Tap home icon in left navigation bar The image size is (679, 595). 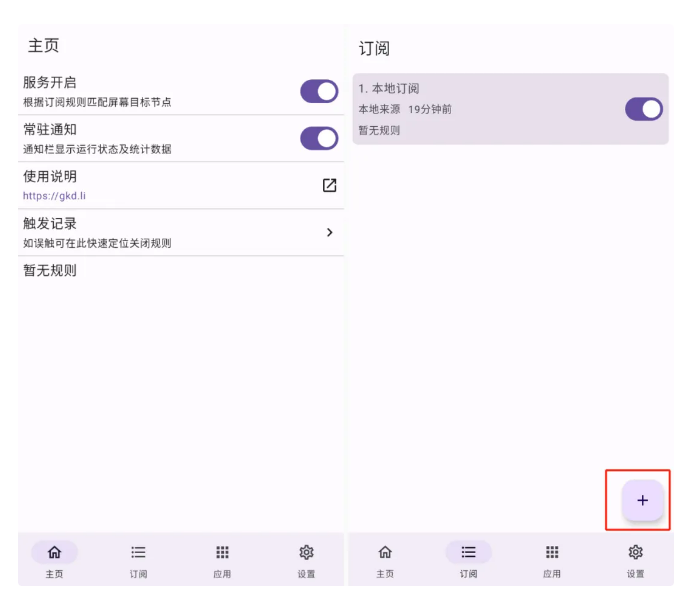point(55,552)
